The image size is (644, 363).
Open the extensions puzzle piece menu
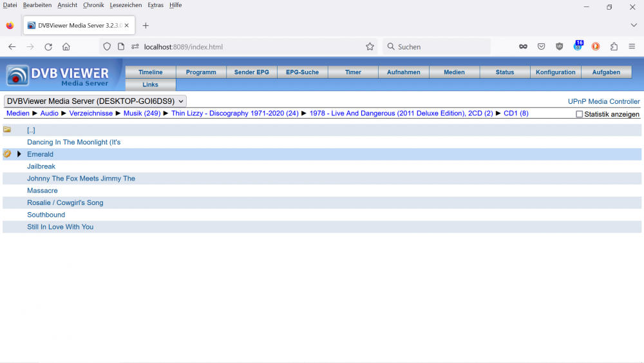614,47
